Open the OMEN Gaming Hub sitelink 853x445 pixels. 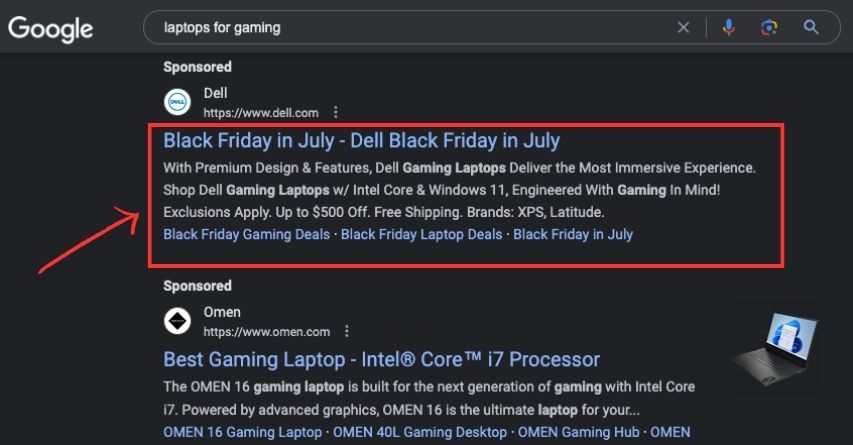pos(578,433)
